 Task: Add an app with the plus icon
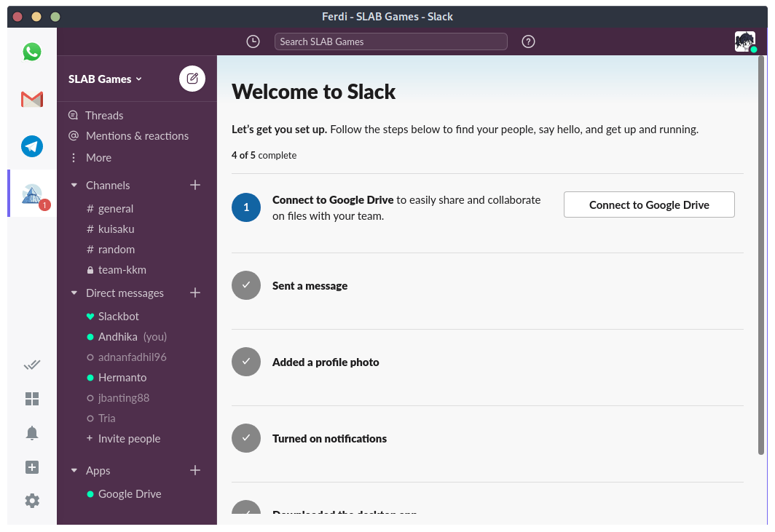[x=195, y=470]
